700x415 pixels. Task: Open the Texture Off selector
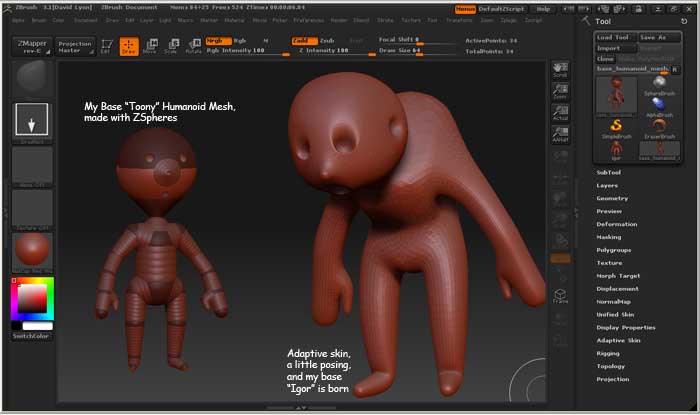click(32, 209)
